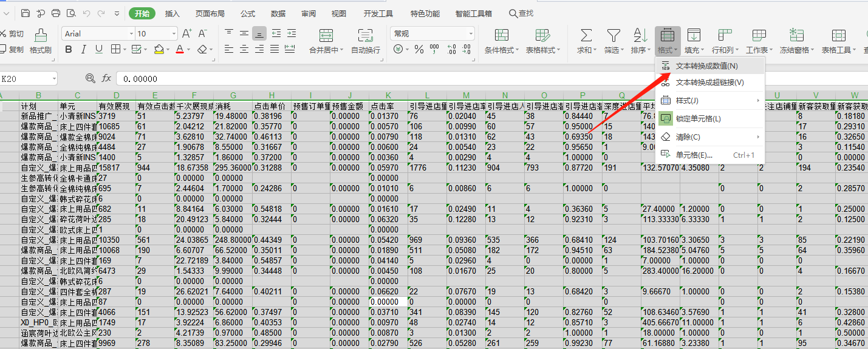
Task: Switch to the 页面布局 ribbon tab
Action: 210,13
